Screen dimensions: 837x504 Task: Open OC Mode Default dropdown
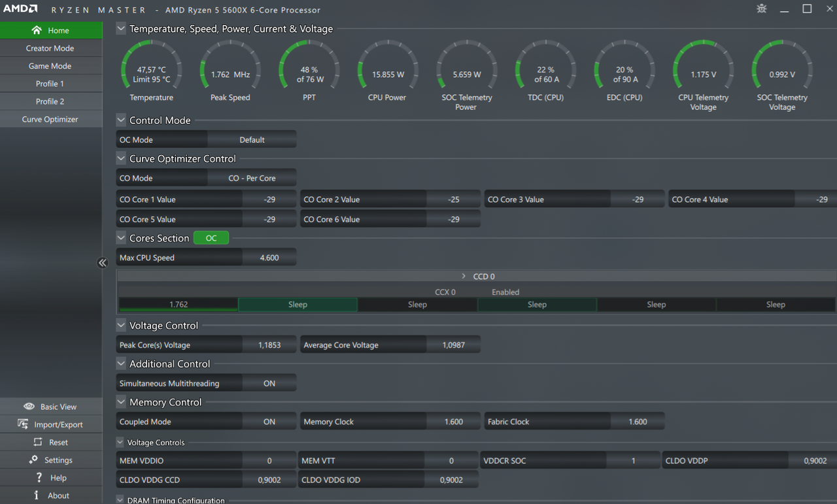tap(252, 140)
